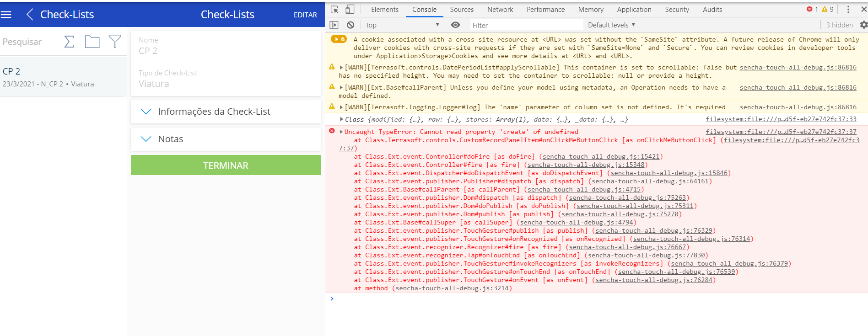This screenshot has width=868, height=336.
Task: Open the folder icon in search bar
Action: coord(92,42)
